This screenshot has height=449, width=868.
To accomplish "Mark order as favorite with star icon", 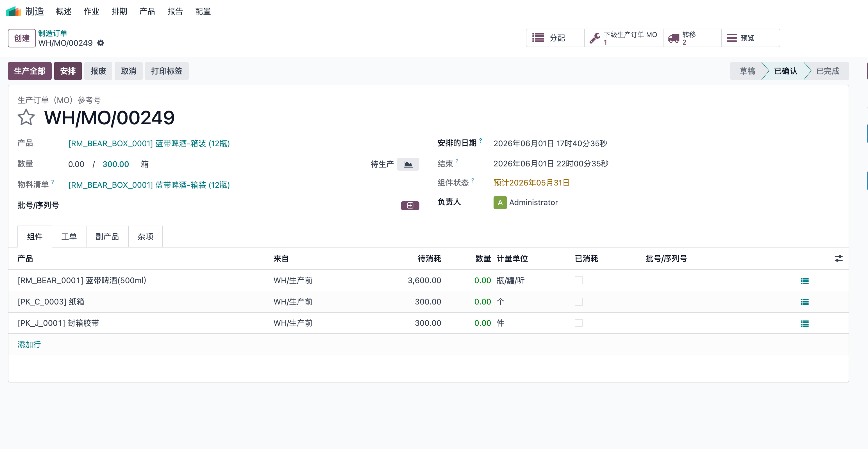I will (x=26, y=118).
